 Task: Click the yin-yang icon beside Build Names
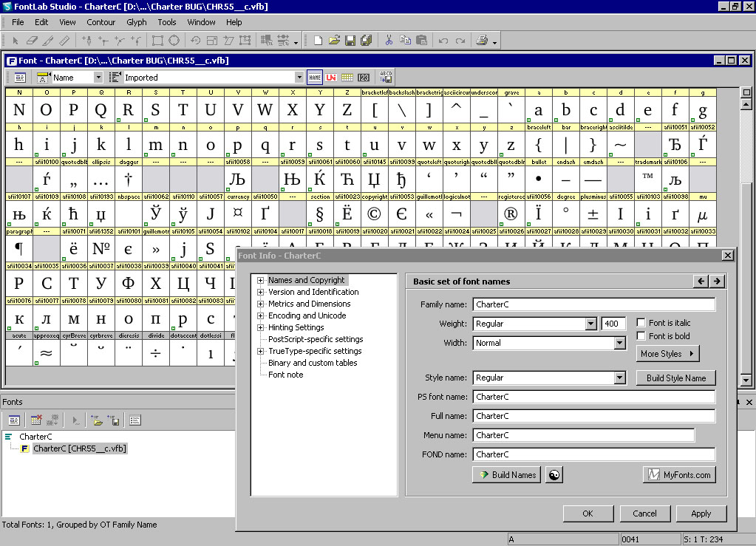(554, 474)
